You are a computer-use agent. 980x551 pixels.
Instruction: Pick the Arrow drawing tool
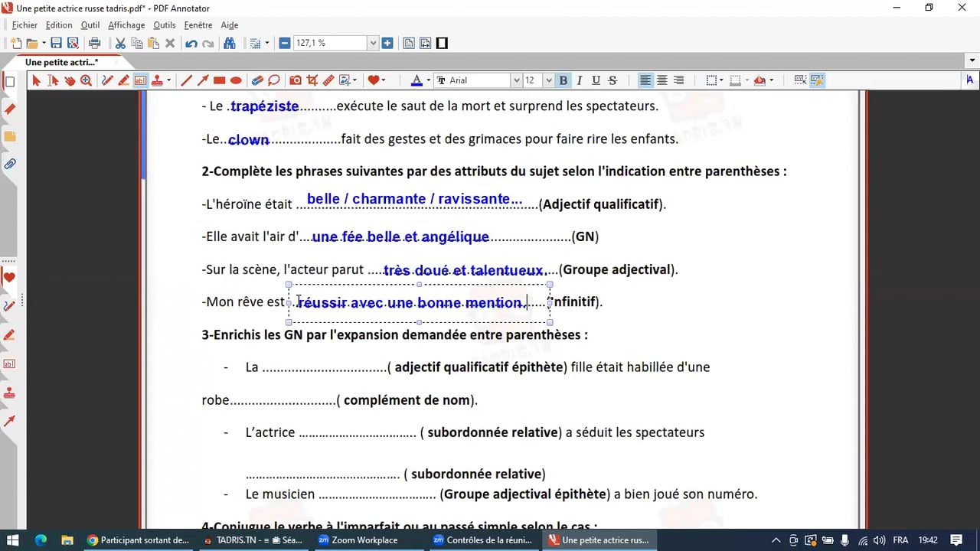pyautogui.click(x=203, y=80)
